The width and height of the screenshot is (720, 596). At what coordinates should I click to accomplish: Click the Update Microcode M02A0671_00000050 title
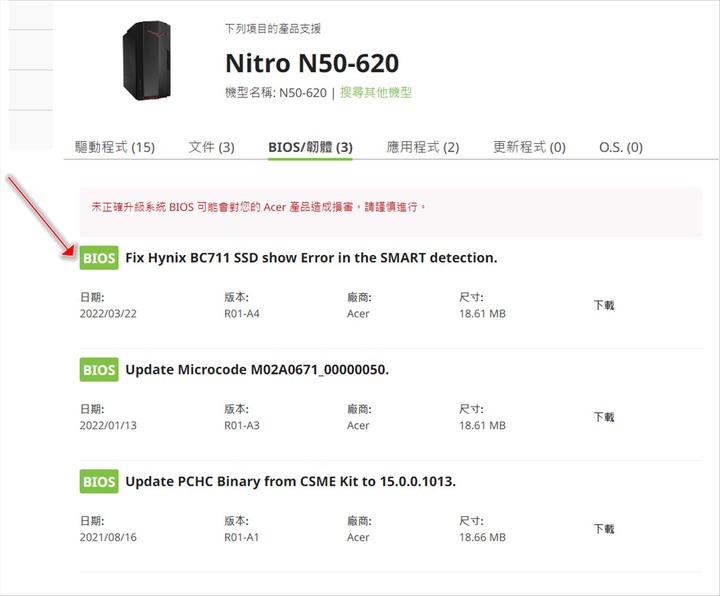coord(257,370)
